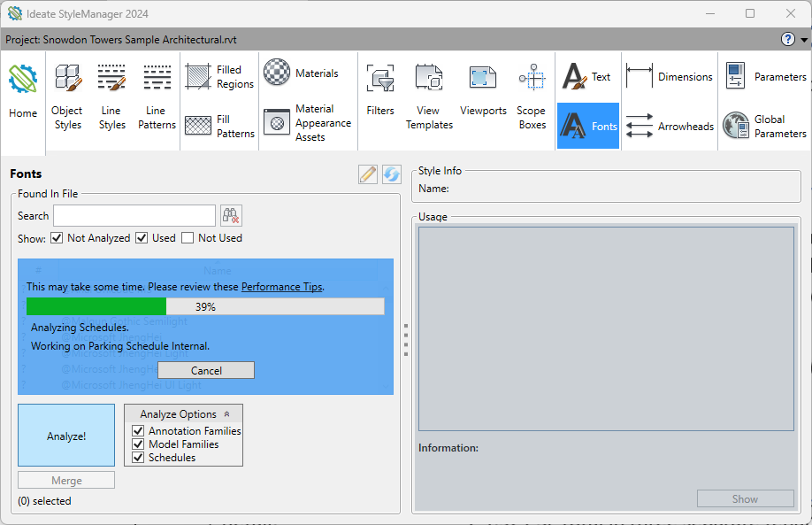This screenshot has width=812, height=525.
Task: Select Fill Patterns tool
Action: (x=219, y=126)
